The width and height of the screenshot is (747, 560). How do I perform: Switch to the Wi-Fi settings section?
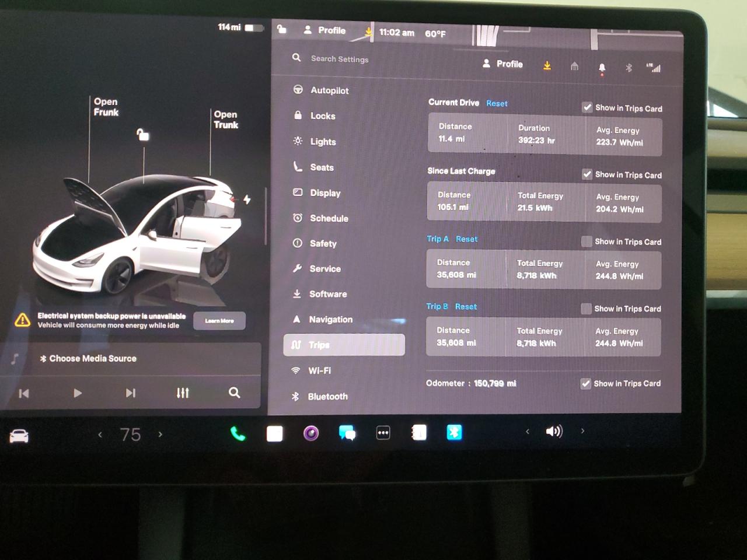click(x=318, y=370)
